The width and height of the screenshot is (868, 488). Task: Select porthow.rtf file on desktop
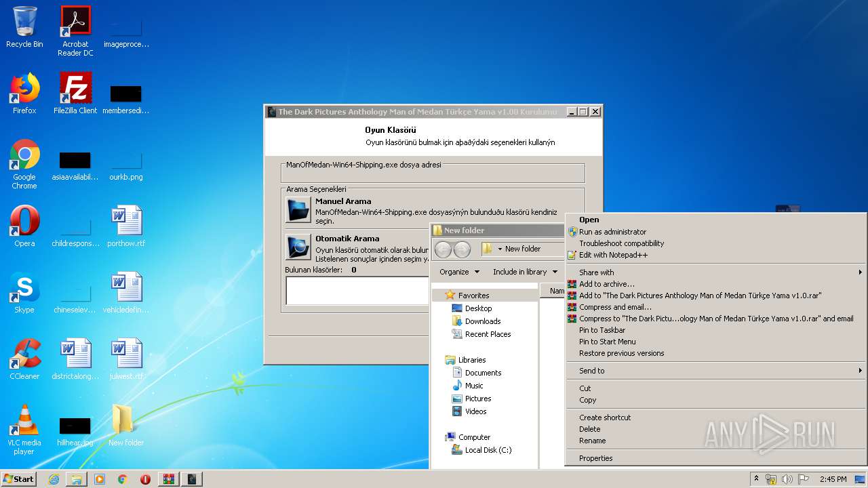126,226
